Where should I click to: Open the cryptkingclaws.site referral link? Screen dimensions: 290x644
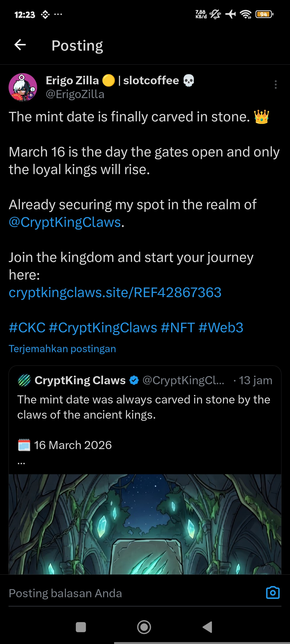pyautogui.click(x=115, y=292)
